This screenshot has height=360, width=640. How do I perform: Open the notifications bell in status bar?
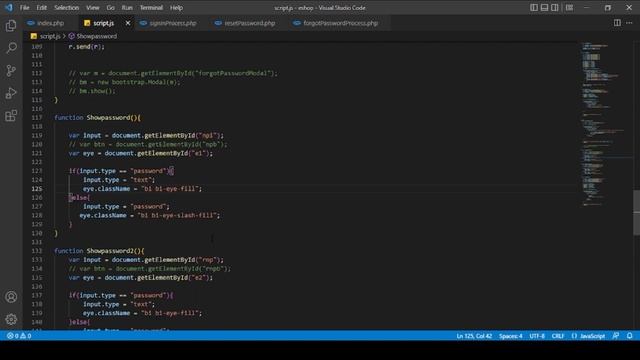pyautogui.click(x=629, y=336)
